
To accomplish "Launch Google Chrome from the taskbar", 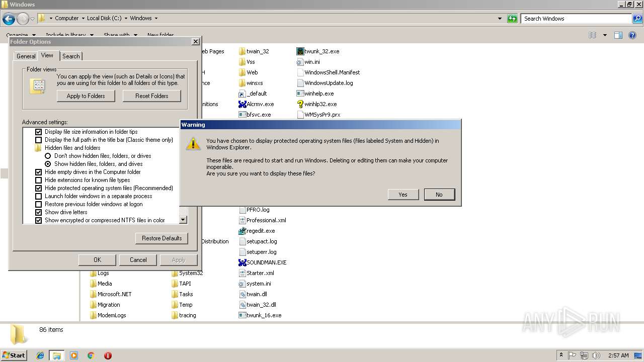I will click(91, 355).
